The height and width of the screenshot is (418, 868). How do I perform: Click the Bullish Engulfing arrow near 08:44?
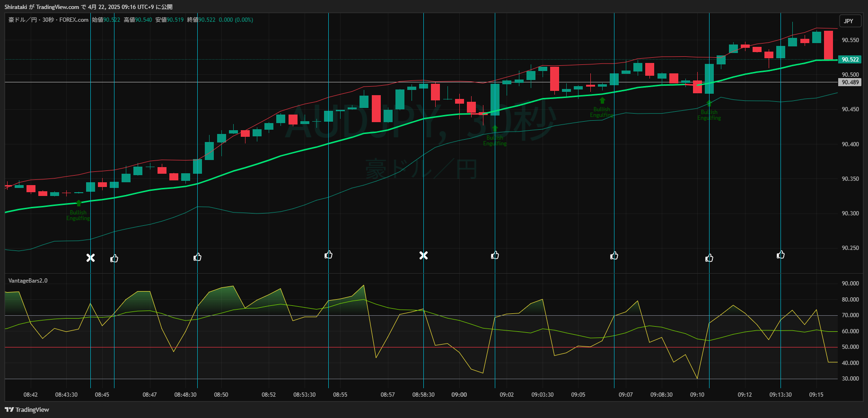tap(79, 203)
